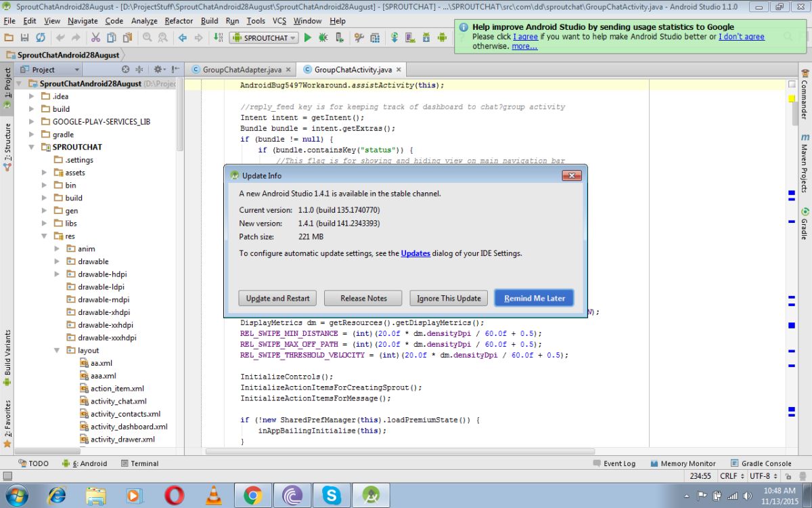This screenshot has width=812, height=508.
Task: Click the I agree link in the notification
Action: [x=526, y=37]
